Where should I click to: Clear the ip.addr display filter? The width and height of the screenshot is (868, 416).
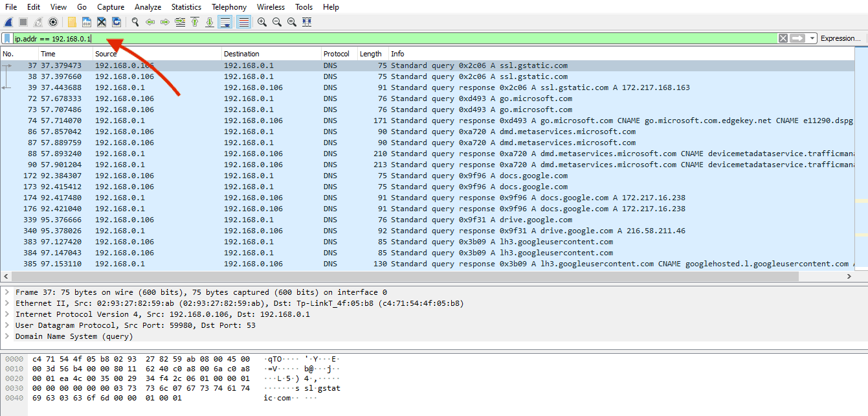pyautogui.click(x=783, y=38)
